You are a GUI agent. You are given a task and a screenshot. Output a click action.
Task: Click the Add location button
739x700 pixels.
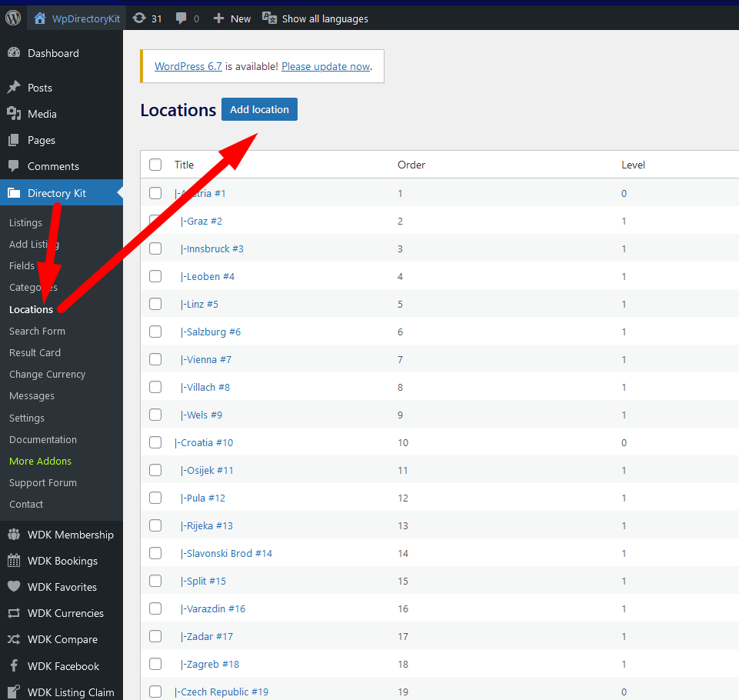pos(259,109)
